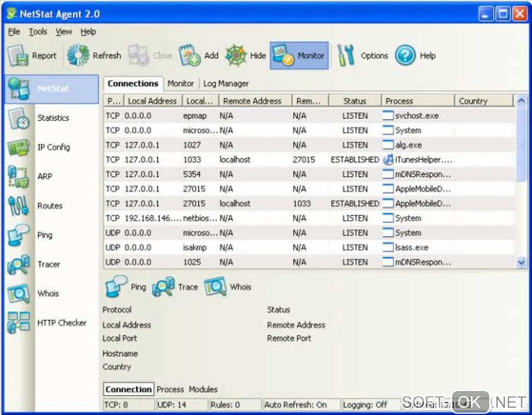Screen dimensions: 532x415
Task: Click the Report toolbar icon
Action: coord(18,56)
